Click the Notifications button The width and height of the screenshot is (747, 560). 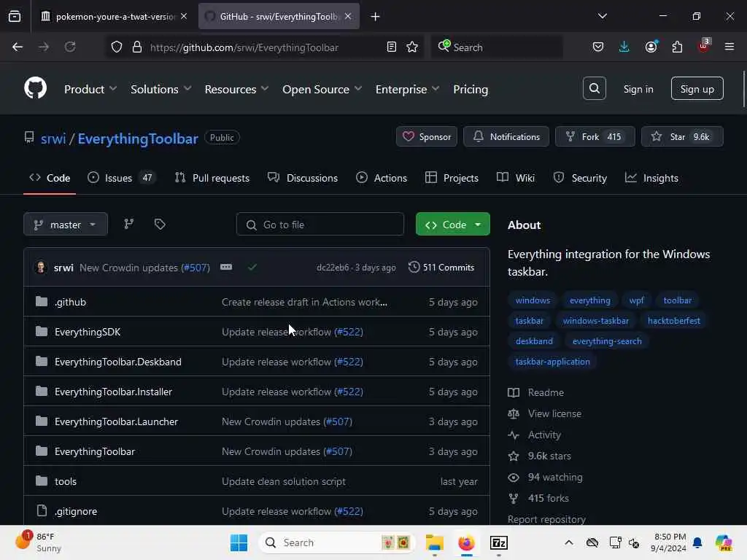coord(506,136)
